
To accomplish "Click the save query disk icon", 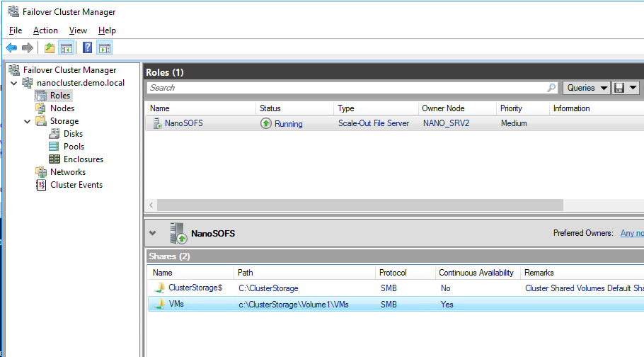I will pyautogui.click(x=619, y=88).
